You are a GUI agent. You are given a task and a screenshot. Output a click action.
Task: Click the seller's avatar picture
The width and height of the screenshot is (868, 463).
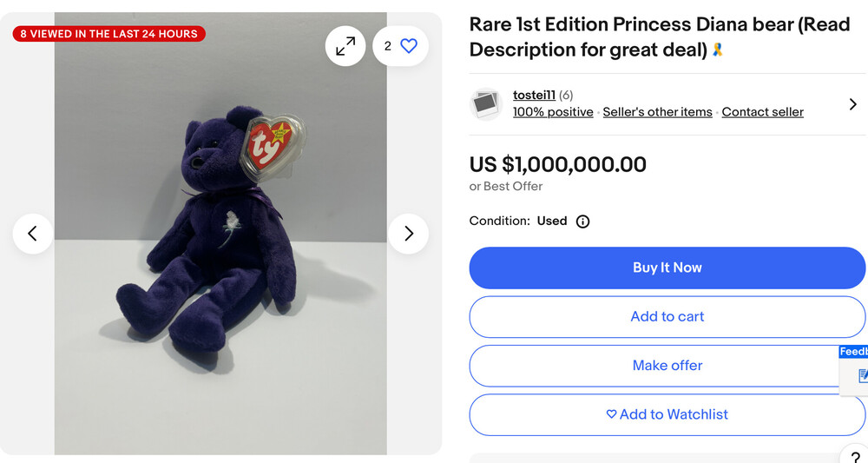coord(486,104)
